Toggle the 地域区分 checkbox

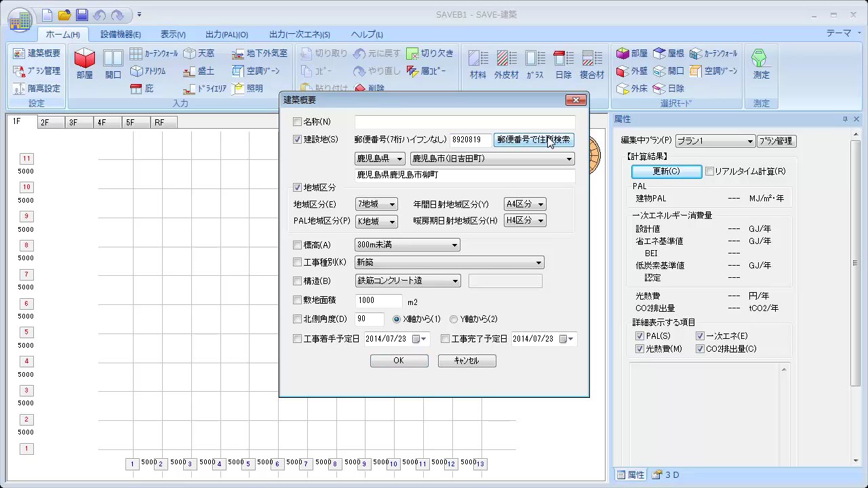(x=297, y=188)
